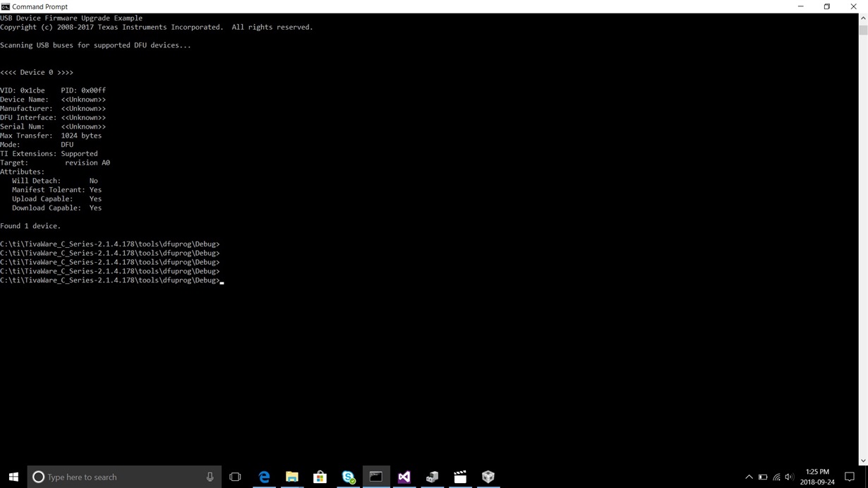Open the clapperboard video app icon
This screenshot has width=868, height=488.
click(460, 477)
